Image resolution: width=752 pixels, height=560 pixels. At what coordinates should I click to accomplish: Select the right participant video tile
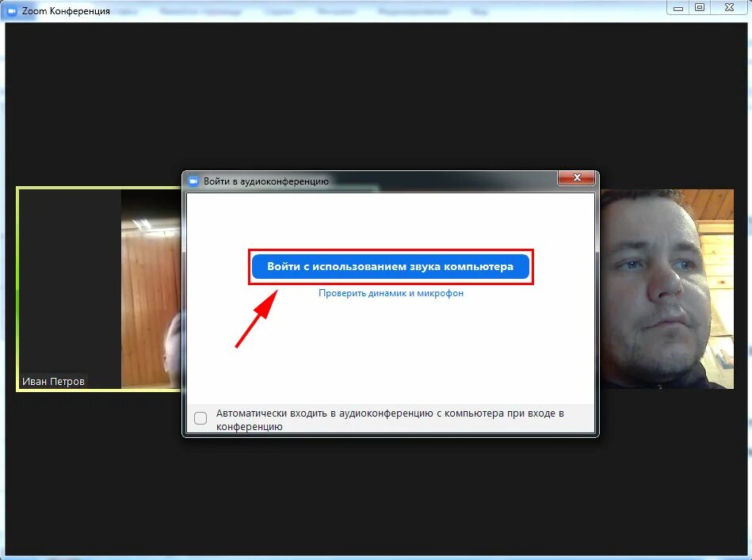point(666,289)
